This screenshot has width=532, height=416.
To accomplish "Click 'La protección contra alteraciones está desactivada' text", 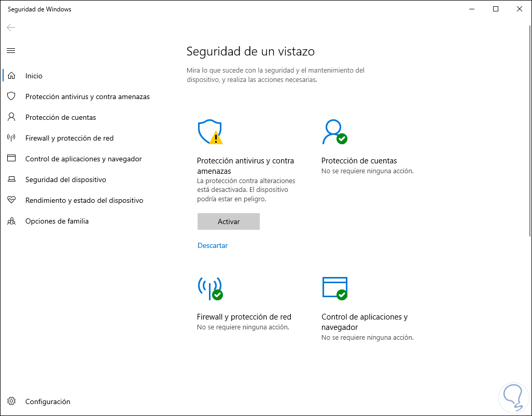I will [246, 185].
